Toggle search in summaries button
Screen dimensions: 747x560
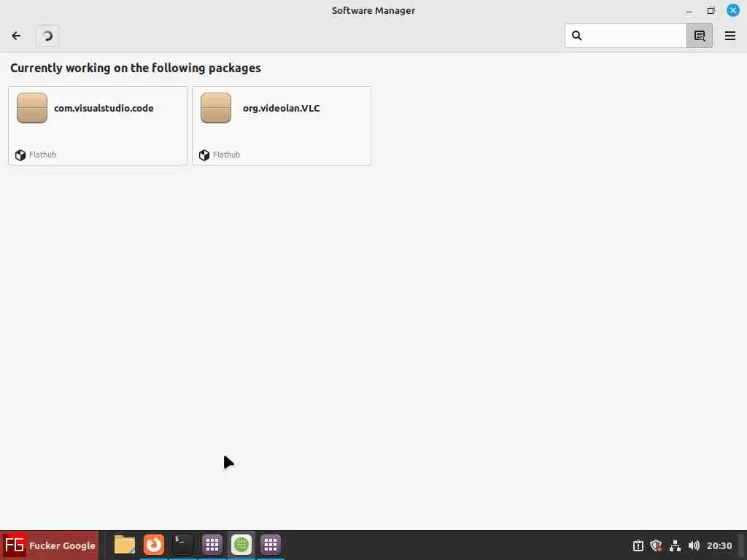(x=700, y=36)
